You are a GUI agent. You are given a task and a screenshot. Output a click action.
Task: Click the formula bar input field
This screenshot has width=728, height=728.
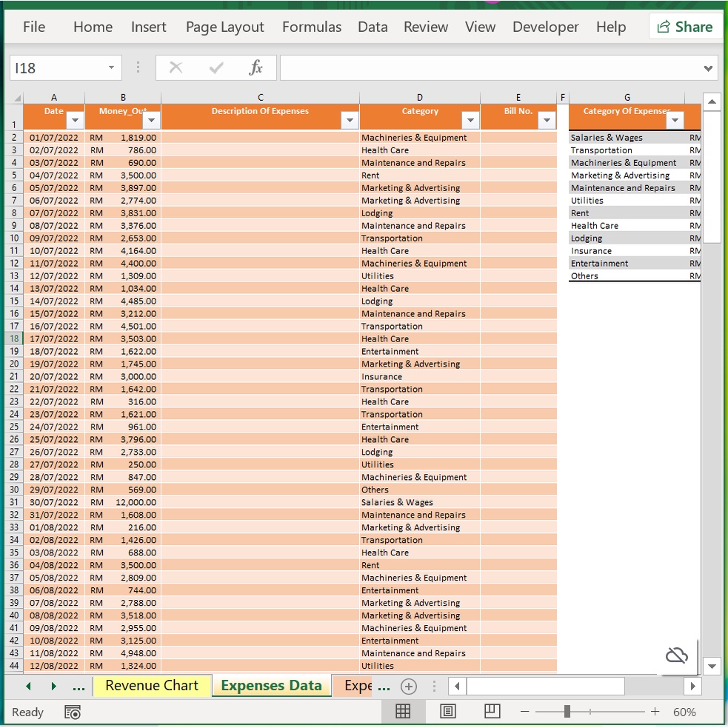point(489,68)
